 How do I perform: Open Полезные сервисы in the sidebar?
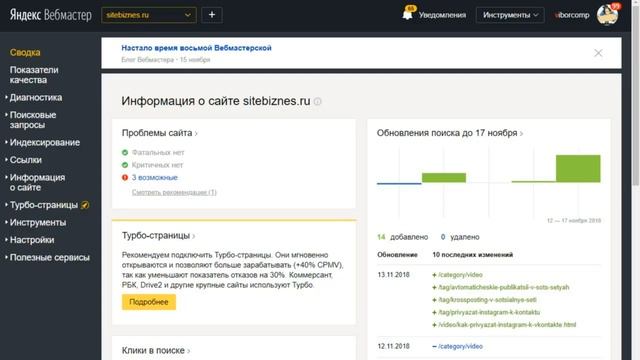(49, 258)
